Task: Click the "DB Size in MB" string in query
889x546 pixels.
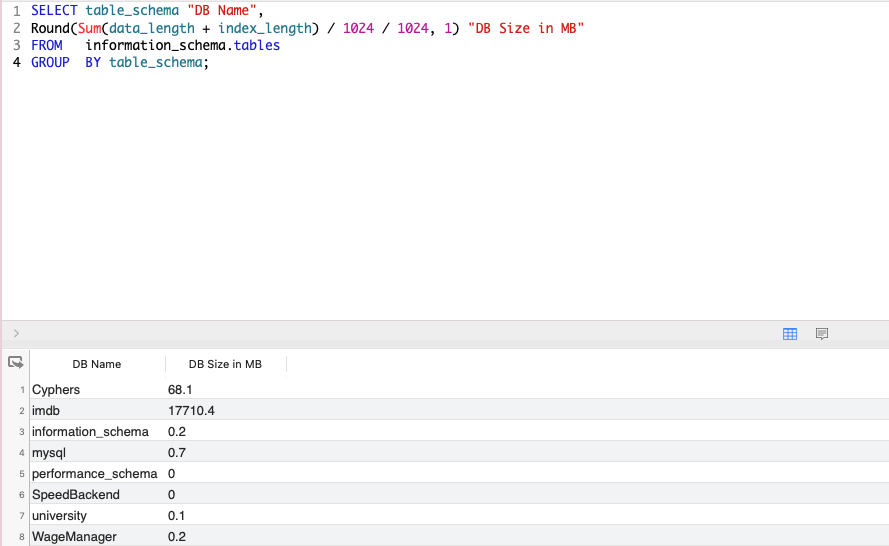Action: (x=526, y=28)
